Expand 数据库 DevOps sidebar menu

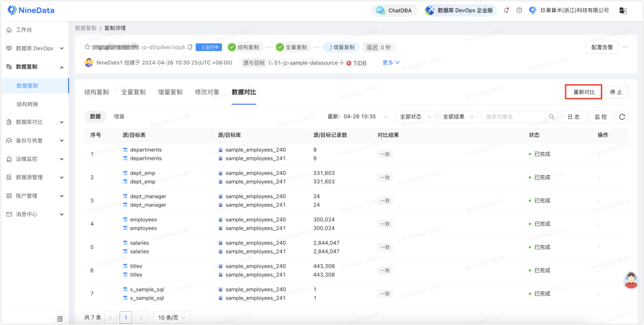(35, 48)
